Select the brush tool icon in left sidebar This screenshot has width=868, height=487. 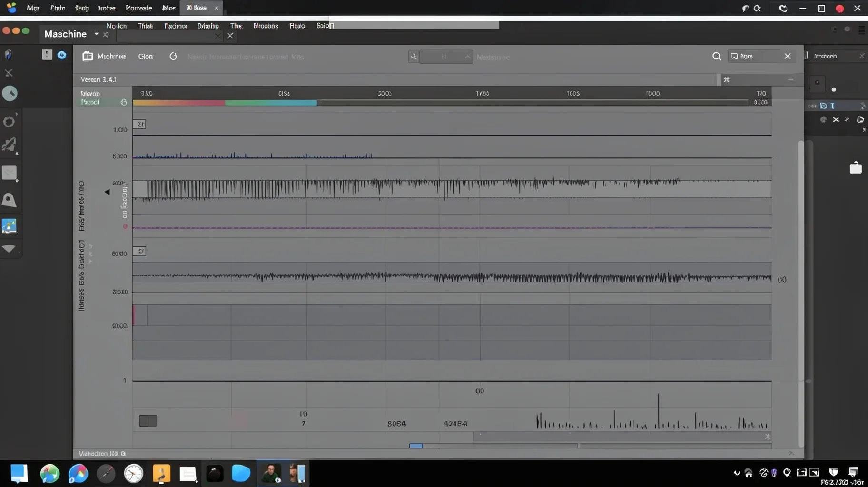coord(10,145)
